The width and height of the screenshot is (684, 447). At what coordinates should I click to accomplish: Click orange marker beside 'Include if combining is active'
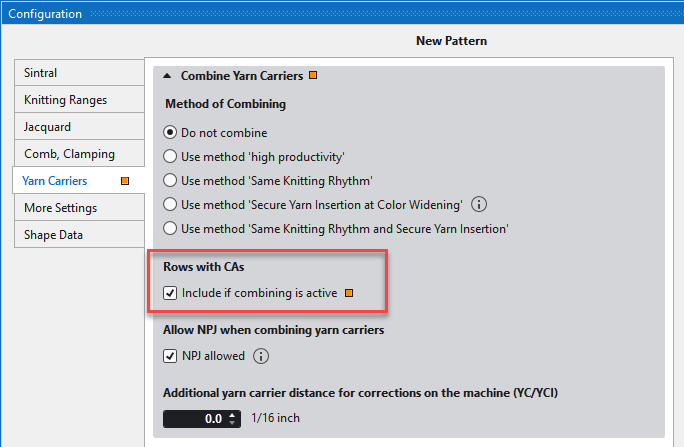[349, 293]
